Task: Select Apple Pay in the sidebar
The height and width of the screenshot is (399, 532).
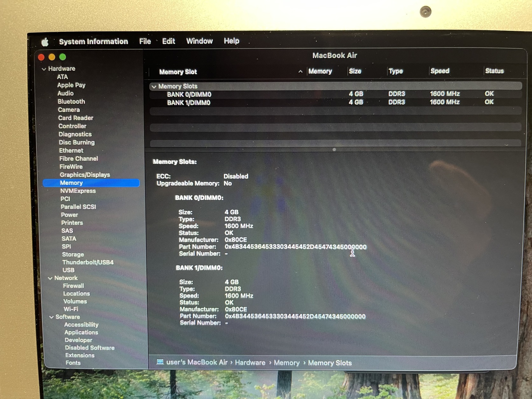Action: [x=71, y=85]
